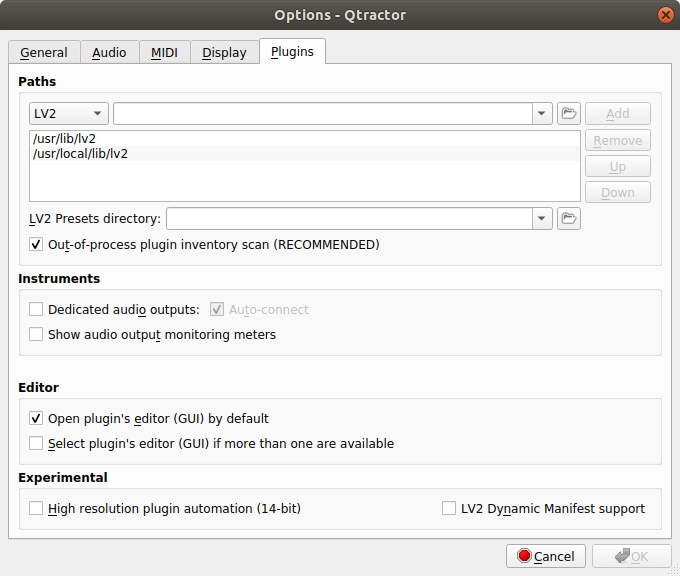Select /usr/local/lib/lv2 path entry
680x576 pixels.
305,154
